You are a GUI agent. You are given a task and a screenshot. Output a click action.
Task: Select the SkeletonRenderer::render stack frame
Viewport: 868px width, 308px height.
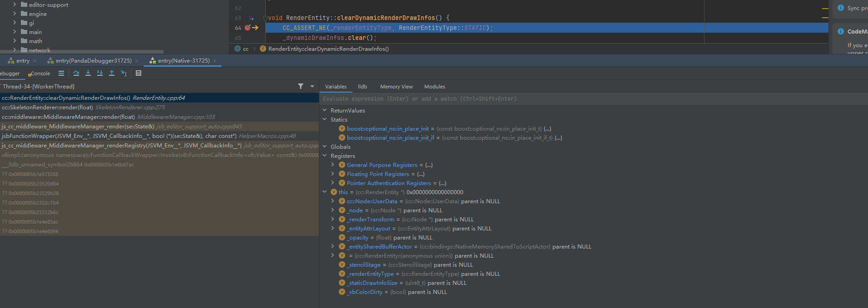pyautogui.click(x=48, y=108)
